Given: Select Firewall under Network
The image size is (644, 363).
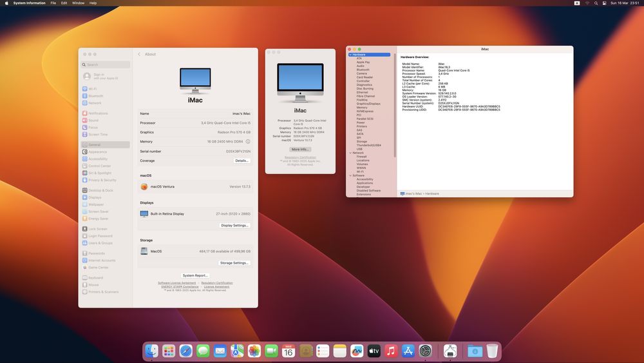Looking at the screenshot, I should (x=361, y=157).
